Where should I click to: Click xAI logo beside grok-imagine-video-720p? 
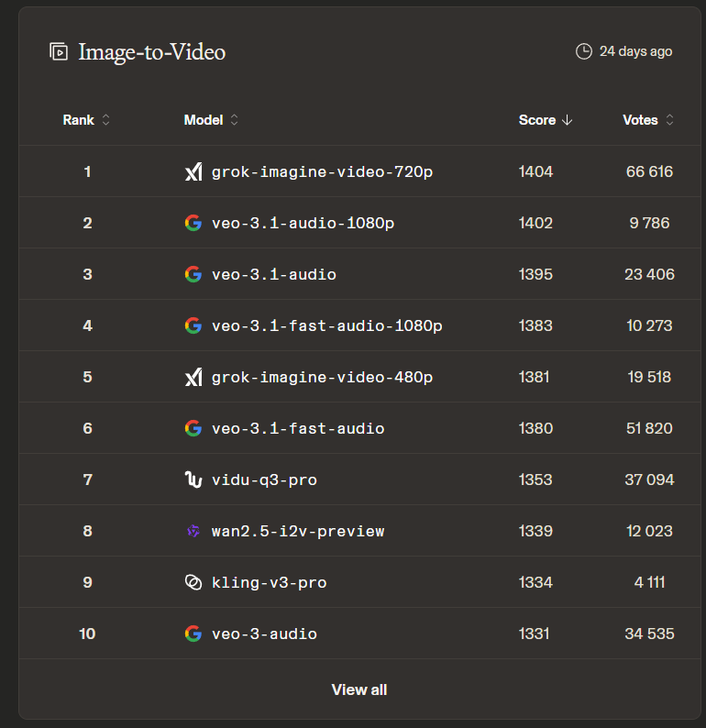click(x=193, y=171)
